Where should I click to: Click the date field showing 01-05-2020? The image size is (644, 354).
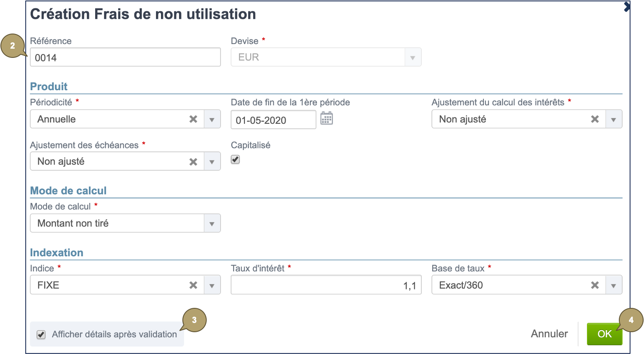[273, 120]
